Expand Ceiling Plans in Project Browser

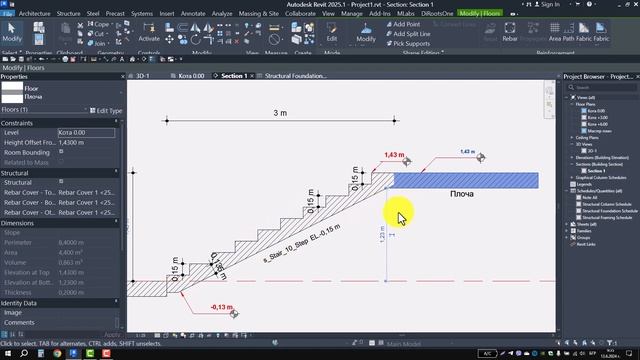[572, 138]
